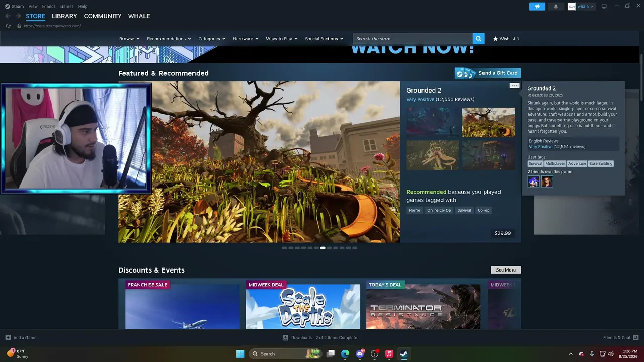Click the Adventure user tag

pyautogui.click(x=577, y=163)
